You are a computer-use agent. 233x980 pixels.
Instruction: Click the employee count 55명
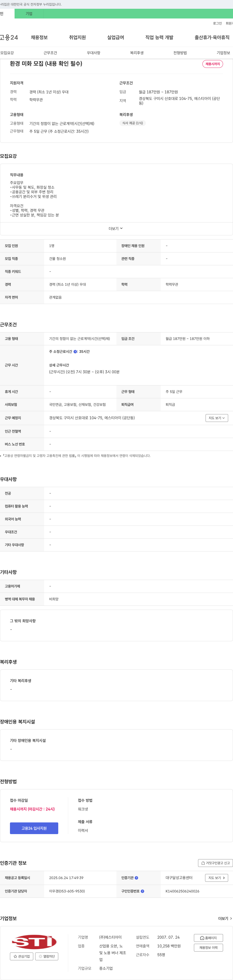pos(161,954)
